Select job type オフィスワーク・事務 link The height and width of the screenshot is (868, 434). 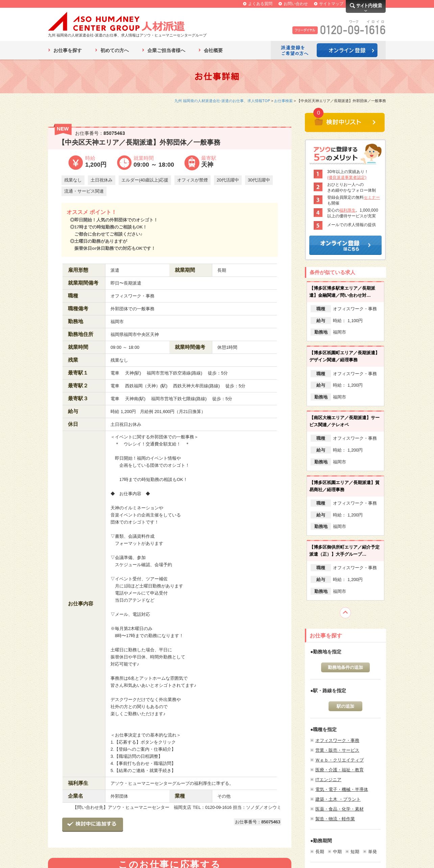[337, 740]
